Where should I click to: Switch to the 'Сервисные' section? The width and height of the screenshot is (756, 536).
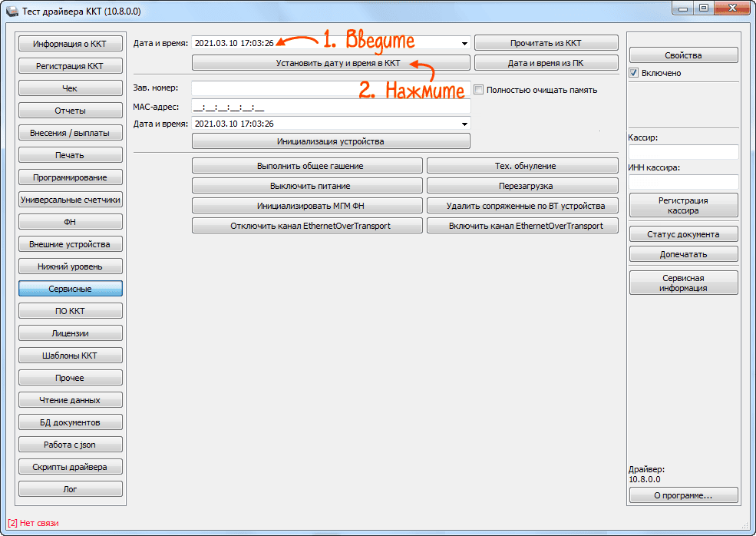[70, 289]
